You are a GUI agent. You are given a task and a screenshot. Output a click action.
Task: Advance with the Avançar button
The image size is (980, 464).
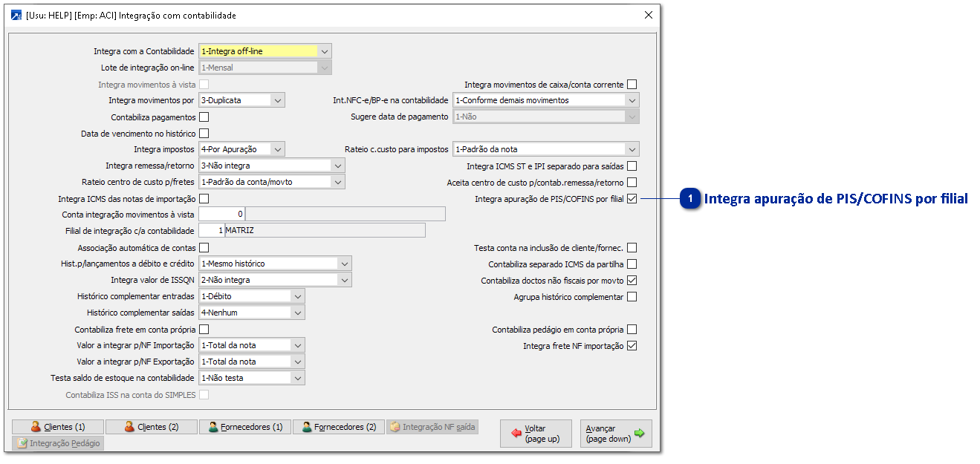point(615,434)
